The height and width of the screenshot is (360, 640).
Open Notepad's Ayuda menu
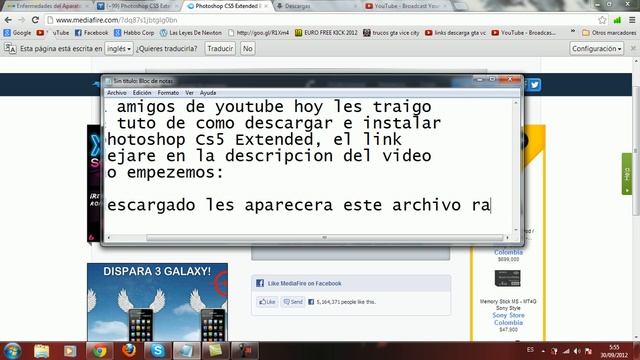pos(208,93)
